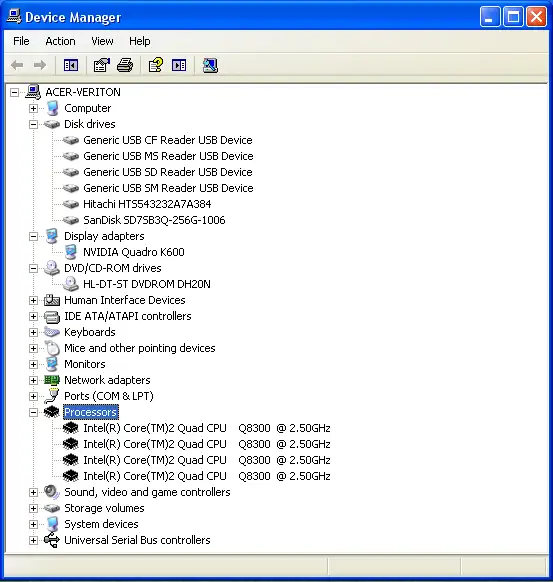Expand Sound, video and game controllers
The width and height of the screenshot is (553, 582).
(33, 492)
